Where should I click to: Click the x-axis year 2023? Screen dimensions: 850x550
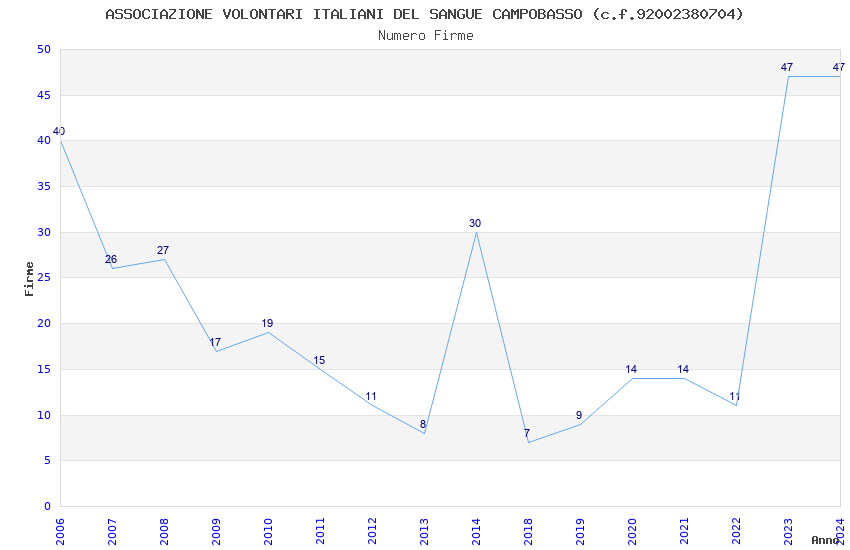click(x=788, y=531)
